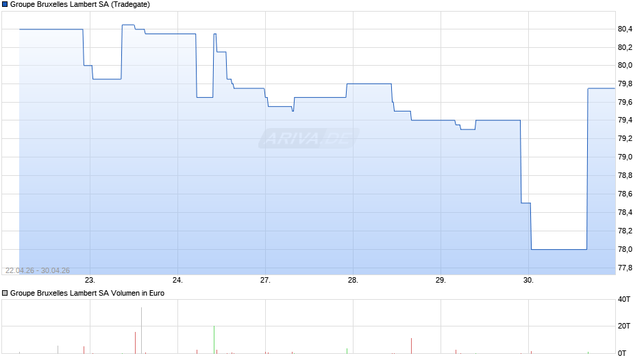Click the tall grey volume bar after the 23.

[141, 331]
